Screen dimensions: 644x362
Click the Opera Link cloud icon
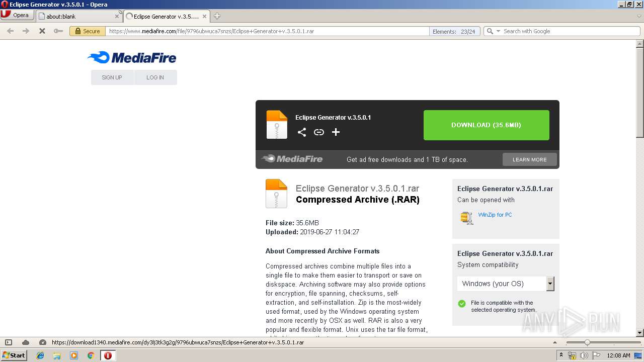click(x=26, y=342)
